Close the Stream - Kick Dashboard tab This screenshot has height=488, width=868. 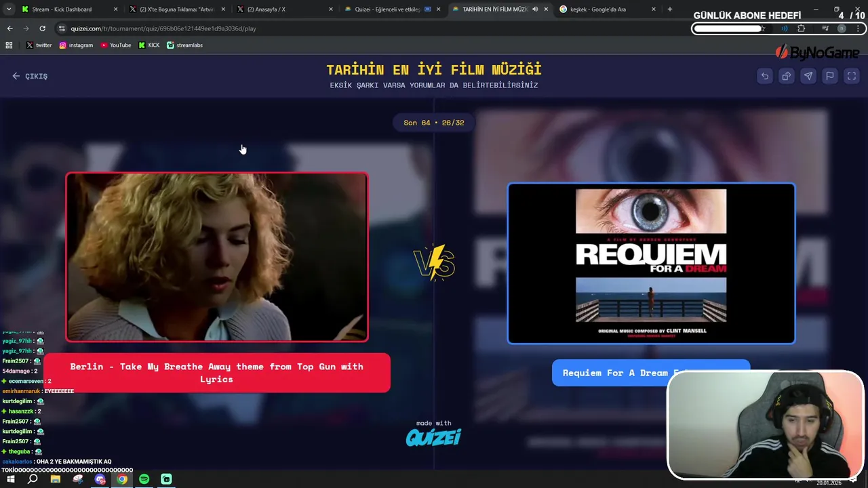(x=115, y=9)
